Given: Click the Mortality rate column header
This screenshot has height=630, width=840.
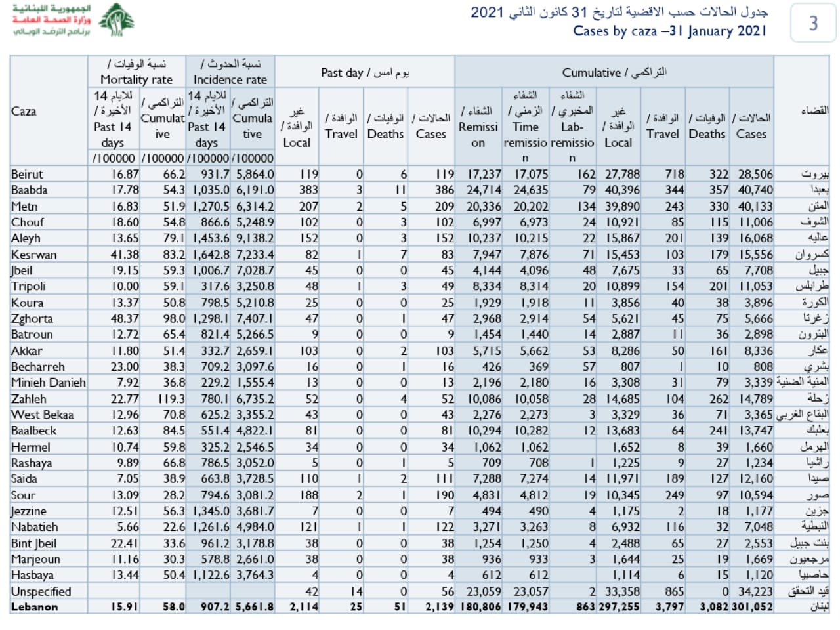Looking at the screenshot, I should 136,79.
